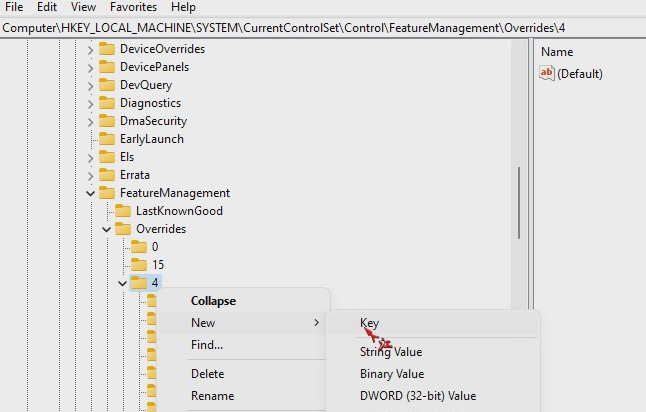This screenshot has width=646, height=412.
Task: Select the Diagnostics folder icon
Action: click(x=107, y=103)
